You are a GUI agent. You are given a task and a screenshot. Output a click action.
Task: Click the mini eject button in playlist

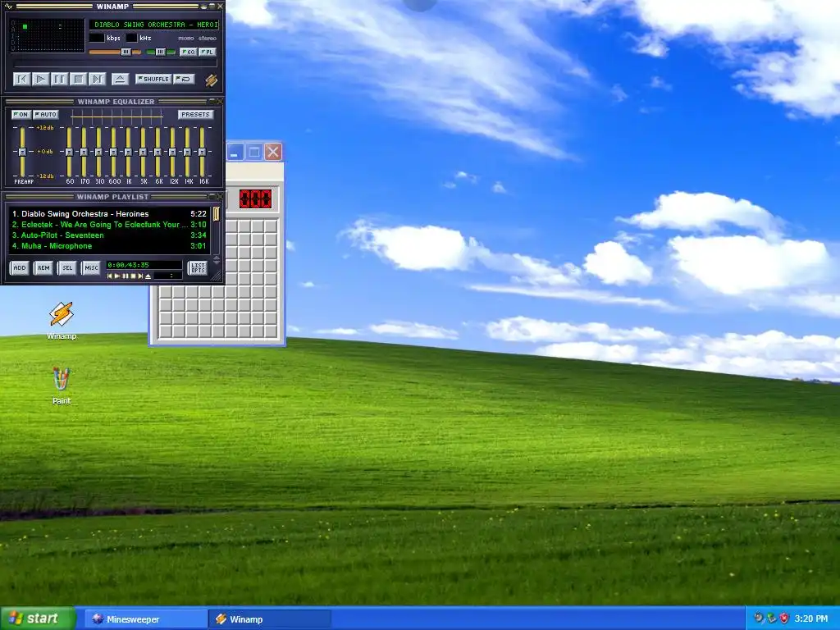tap(148, 276)
